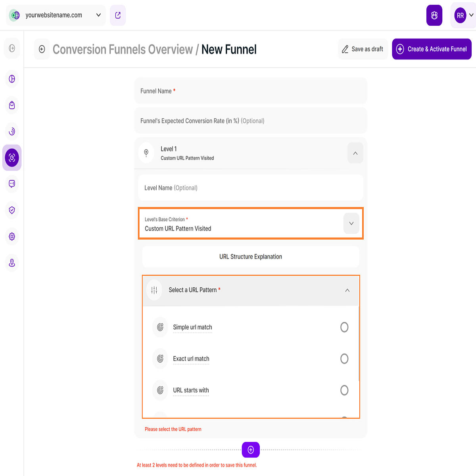Viewport: 476px width, 476px height.
Task: Select the Exact url match radio button
Action: coord(344,359)
